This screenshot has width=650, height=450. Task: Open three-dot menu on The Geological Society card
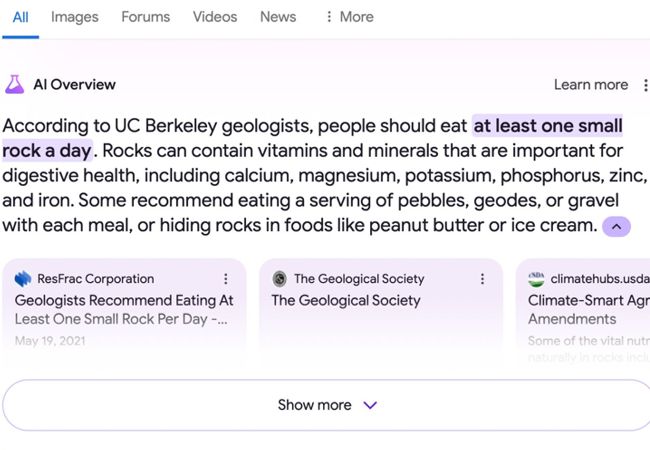(482, 279)
